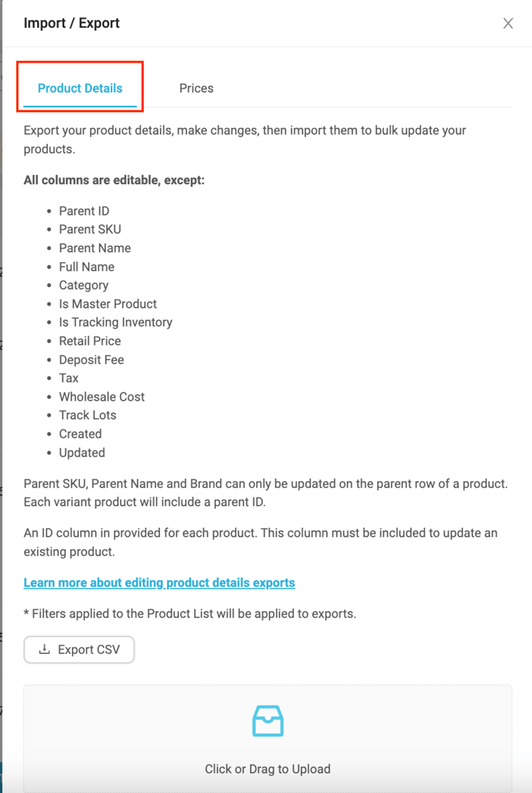The image size is (532, 793).
Task: Open the learn more about editing exports link
Action: click(159, 583)
